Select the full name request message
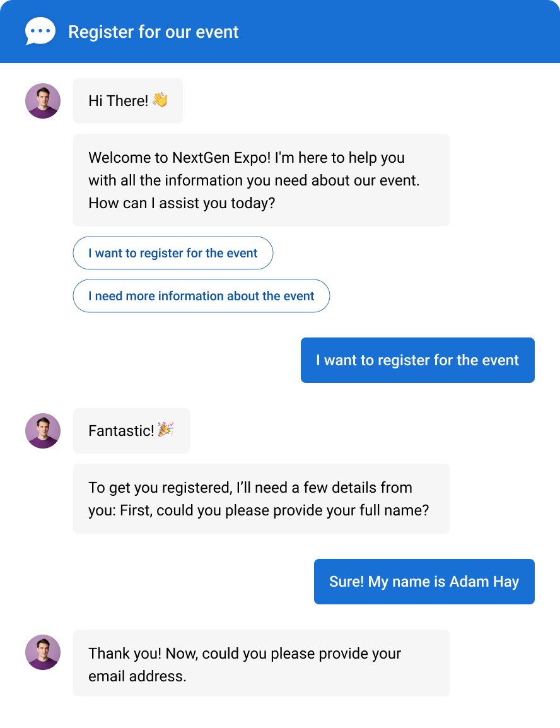Viewport: 560px width, 728px height. (261, 498)
